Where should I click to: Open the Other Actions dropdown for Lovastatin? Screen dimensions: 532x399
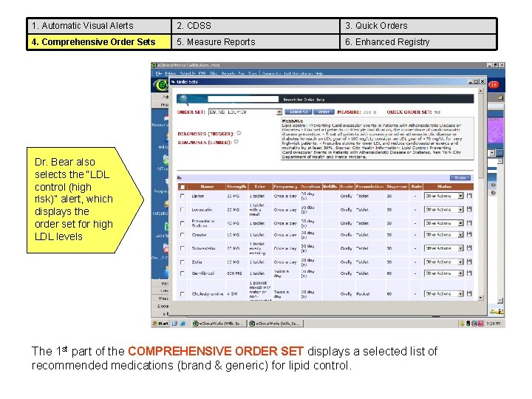[460, 209]
